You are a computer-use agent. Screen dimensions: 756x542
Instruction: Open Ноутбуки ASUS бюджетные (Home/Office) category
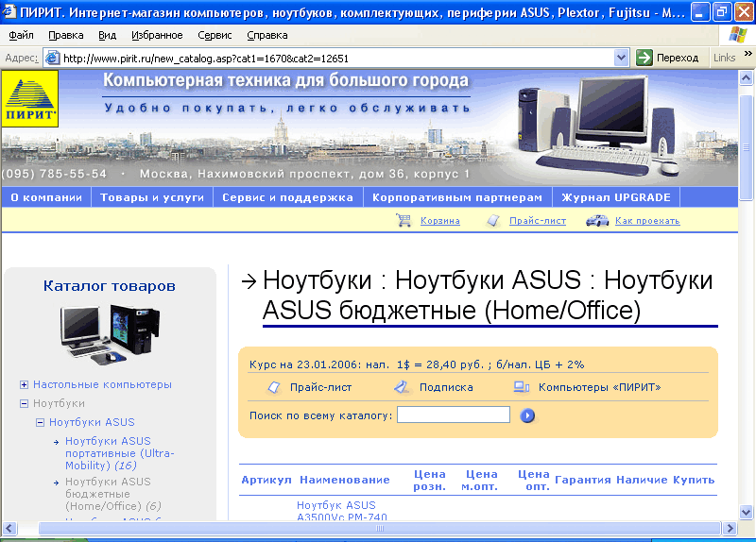click(x=112, y=494)
